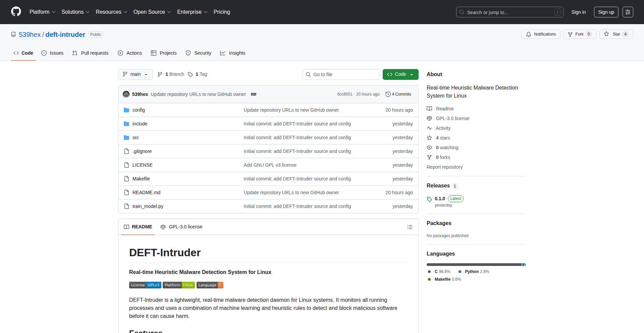The image size is (644, 333).
Task: Select the GPL-3.0 license scales icon
Action: tap(429, 118)
